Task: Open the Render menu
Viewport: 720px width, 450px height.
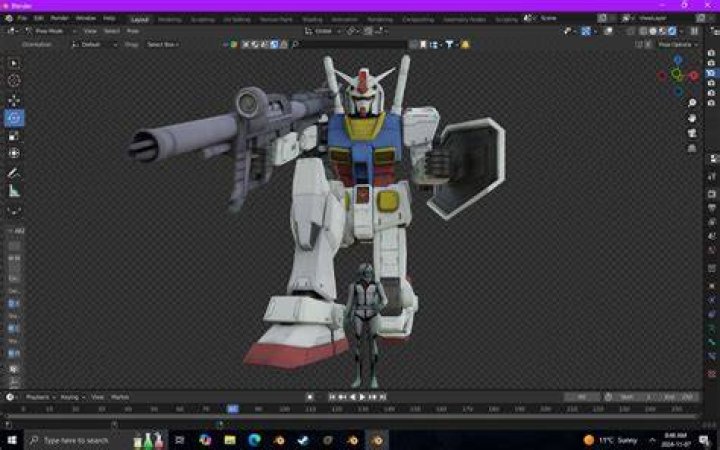Action: (59, 18)
